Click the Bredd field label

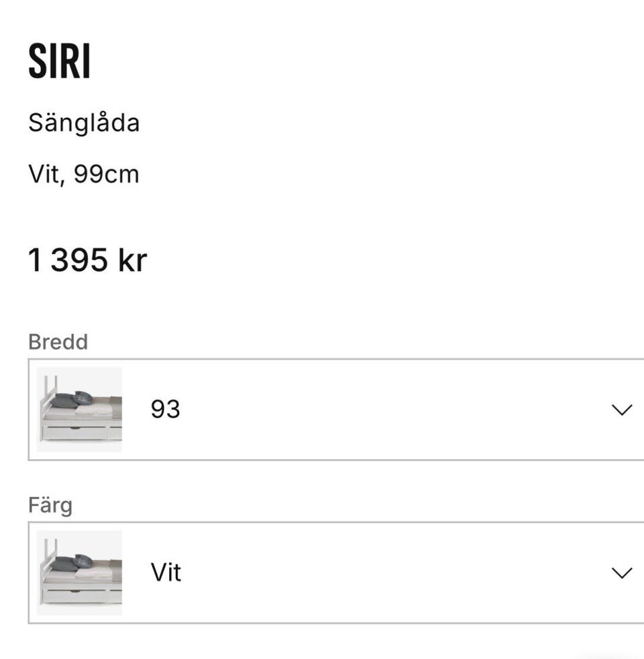[x=58, y=342]
